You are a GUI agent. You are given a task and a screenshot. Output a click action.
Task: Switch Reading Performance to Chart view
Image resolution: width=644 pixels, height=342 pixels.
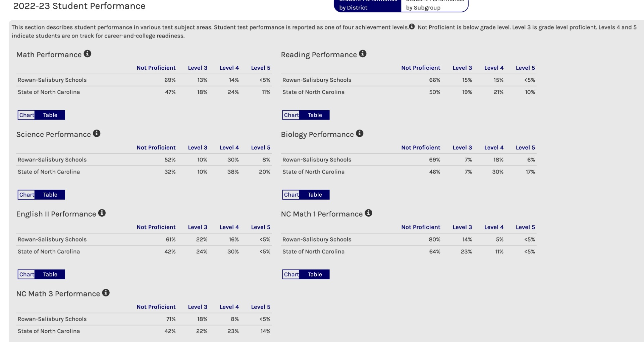coord(291,115)
